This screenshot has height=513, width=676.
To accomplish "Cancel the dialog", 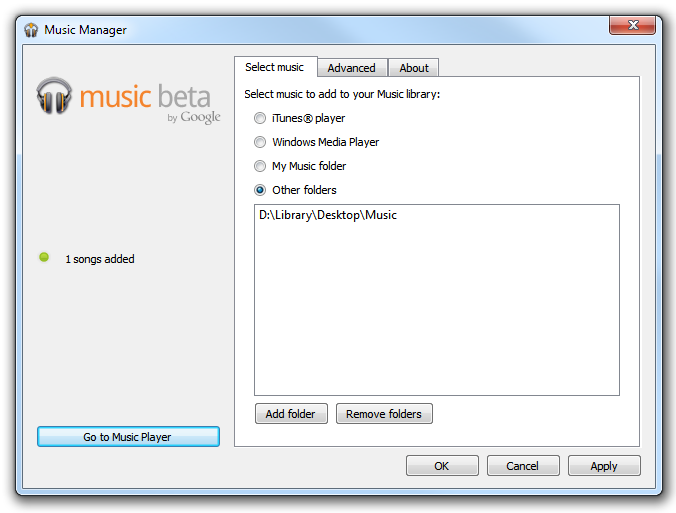I will pyautogui.click(x=523, y=466).
